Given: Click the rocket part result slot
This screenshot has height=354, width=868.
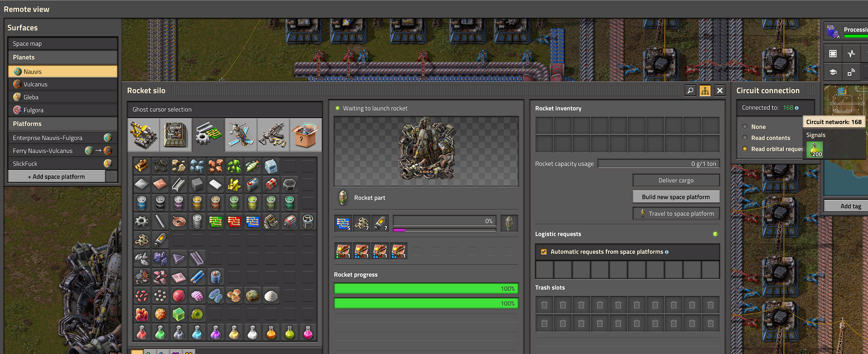Looking at the screenshot, I should pyautogui.click(x=509, y=223).
